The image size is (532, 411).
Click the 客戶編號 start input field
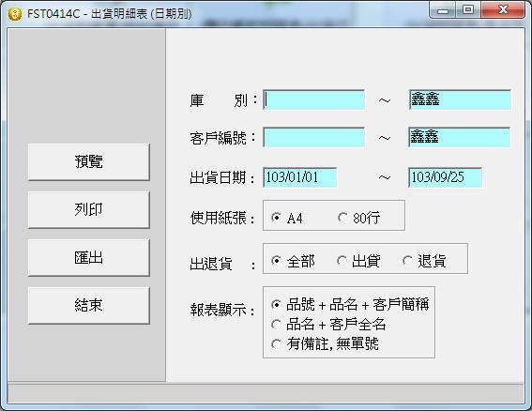[x=313, y=137]
